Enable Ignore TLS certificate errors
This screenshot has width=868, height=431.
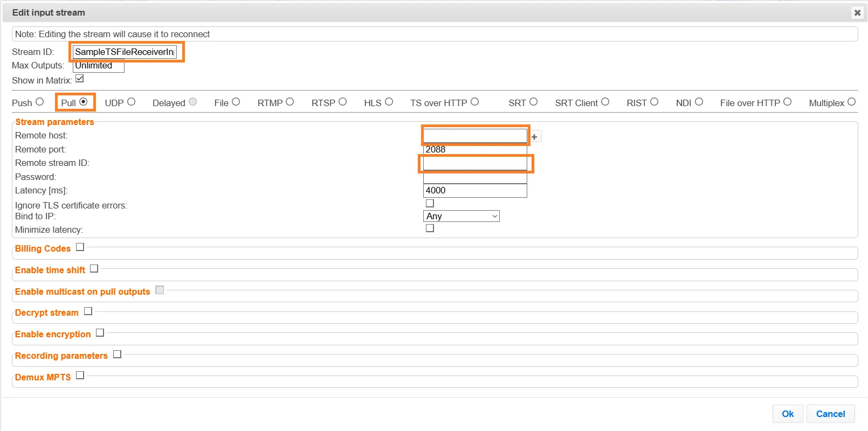430,203
